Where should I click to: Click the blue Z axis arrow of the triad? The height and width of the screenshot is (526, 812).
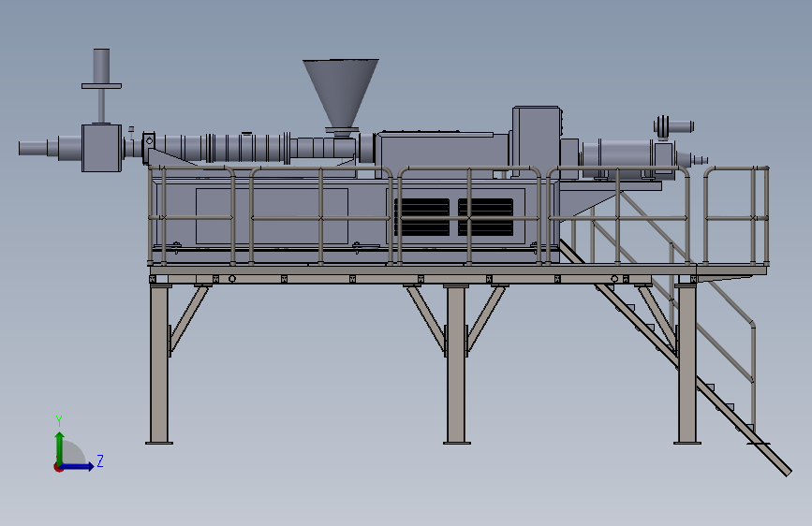tap(78, 466)
